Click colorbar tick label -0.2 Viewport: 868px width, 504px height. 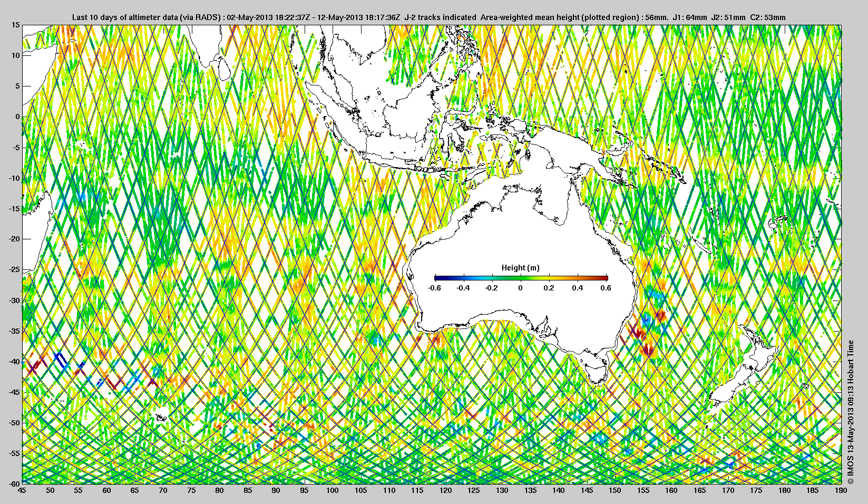pos(492,288)
